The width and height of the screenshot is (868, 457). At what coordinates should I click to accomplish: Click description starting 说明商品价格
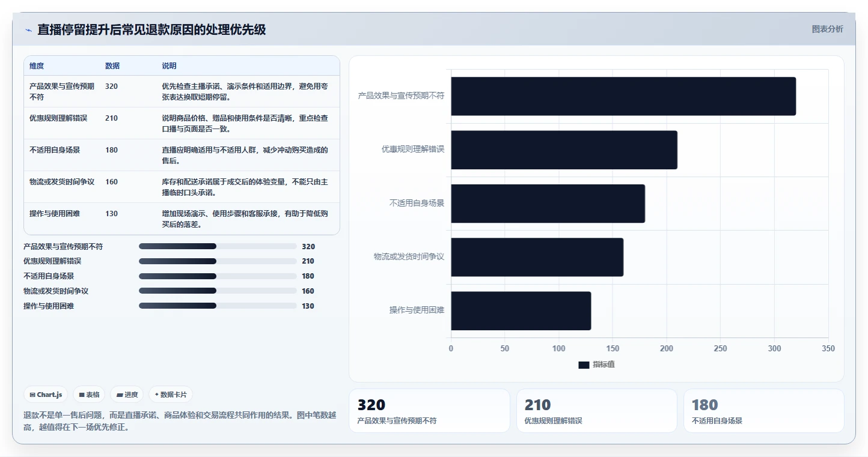tap(245, 123)
